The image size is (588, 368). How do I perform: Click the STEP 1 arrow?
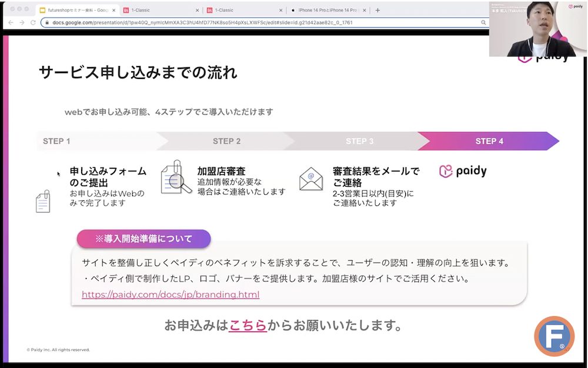point(102,141)
